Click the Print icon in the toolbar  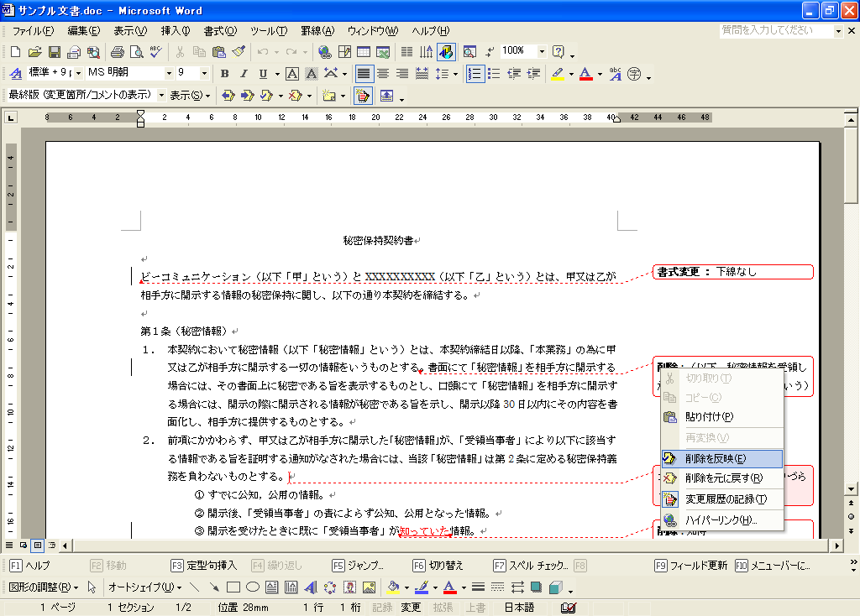pos(118,52)
